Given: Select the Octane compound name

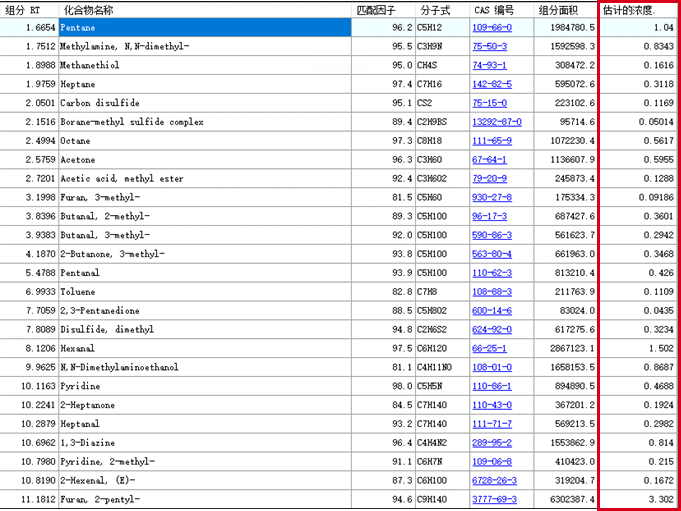Looking at the screenshot, I should coord(75,141).
